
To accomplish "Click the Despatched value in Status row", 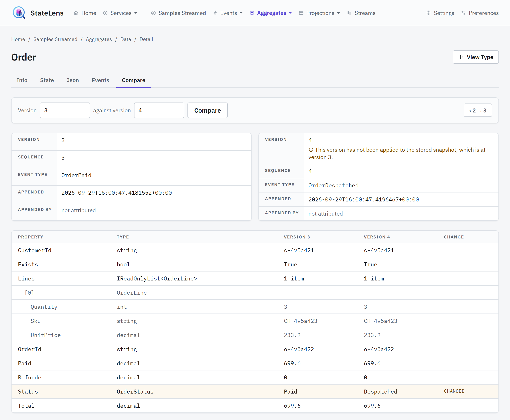I will click(381, 392).
